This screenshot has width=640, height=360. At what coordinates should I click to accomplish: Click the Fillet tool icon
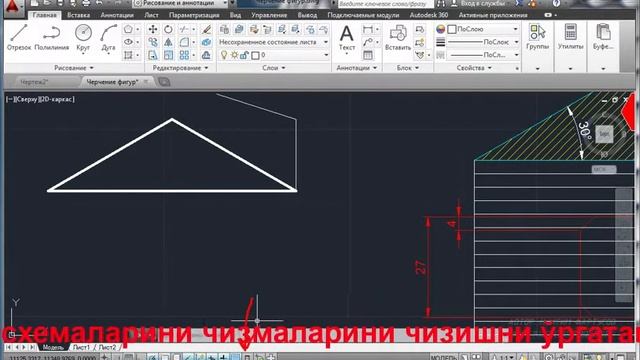(184, 42)
